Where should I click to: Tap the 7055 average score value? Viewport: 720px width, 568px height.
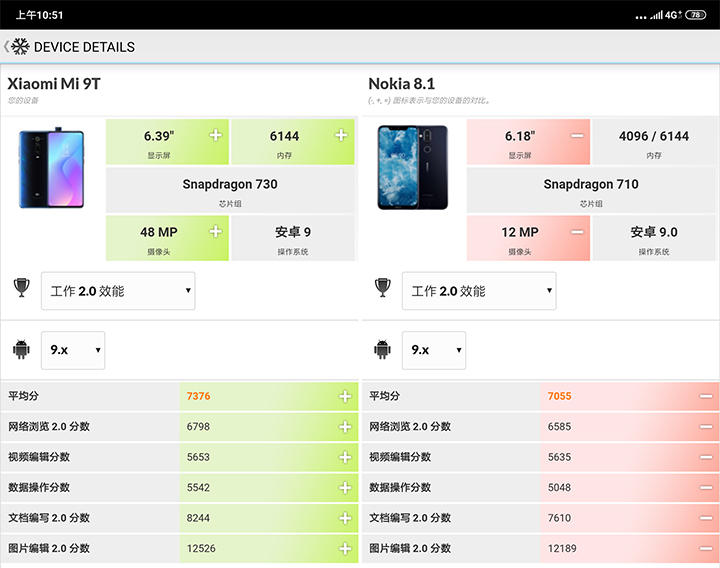(x=559, y=396)
